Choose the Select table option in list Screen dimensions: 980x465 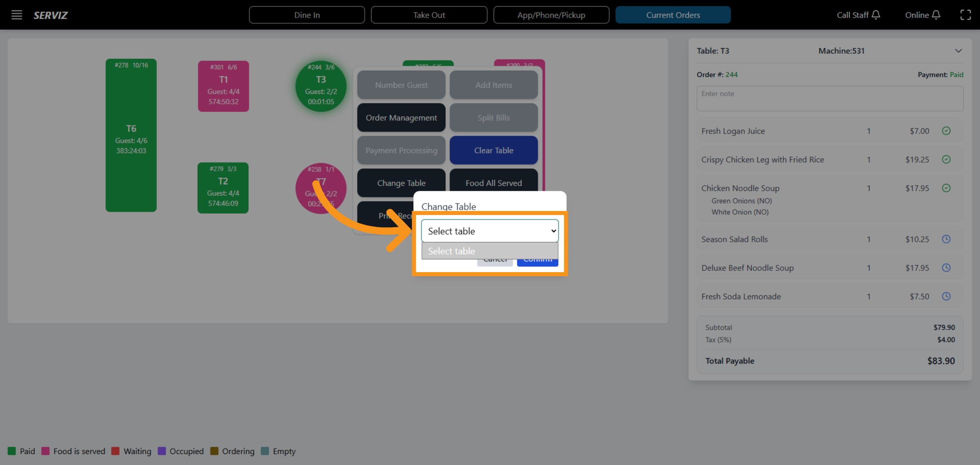[x=490, y=251]
